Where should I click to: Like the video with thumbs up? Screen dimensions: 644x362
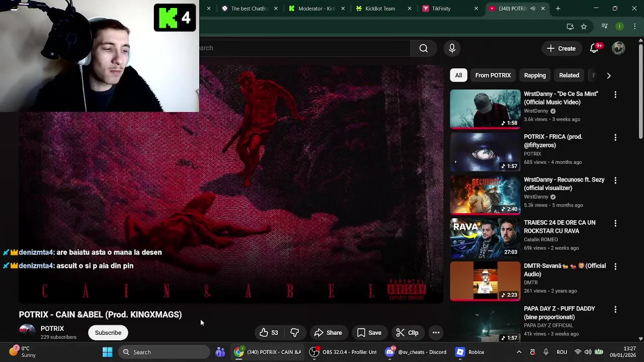[x=269, y=333]
